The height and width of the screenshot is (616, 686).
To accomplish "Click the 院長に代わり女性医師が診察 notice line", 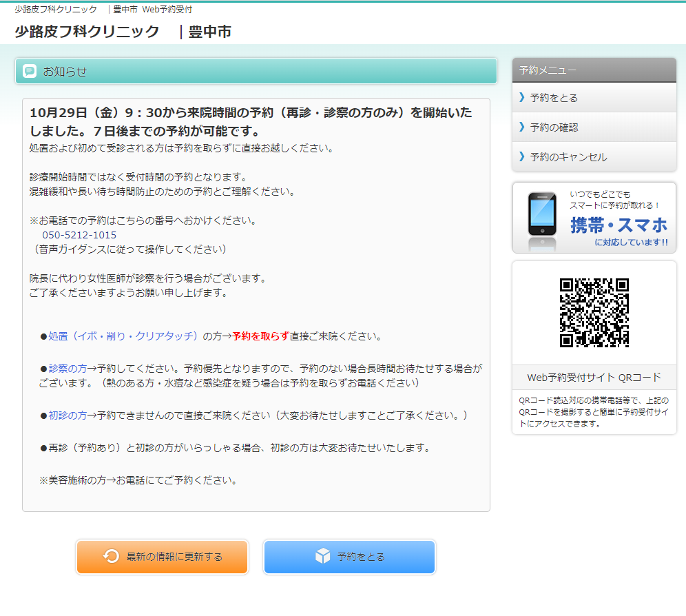I will coord(148,278).
